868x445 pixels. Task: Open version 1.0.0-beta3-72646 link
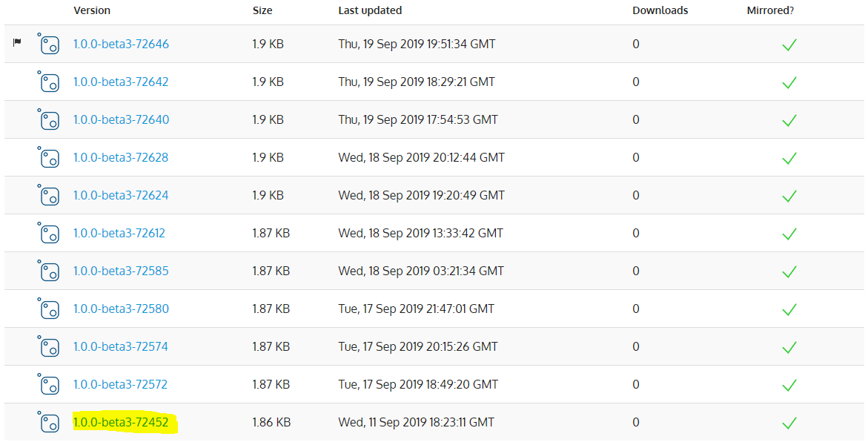pos(122,44)
